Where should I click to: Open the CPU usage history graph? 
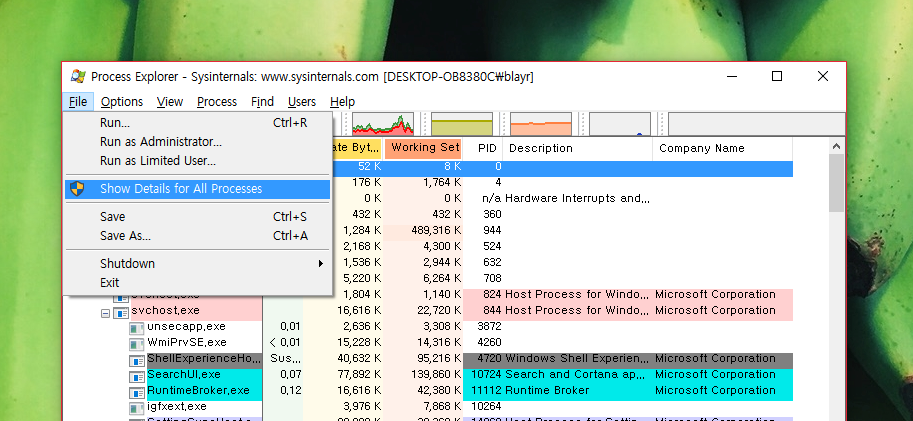(x=383, y=124)
